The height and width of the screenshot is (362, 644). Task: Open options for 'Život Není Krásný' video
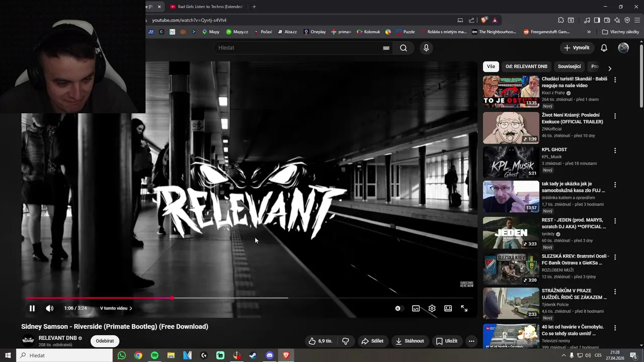(x=615, y=116)
